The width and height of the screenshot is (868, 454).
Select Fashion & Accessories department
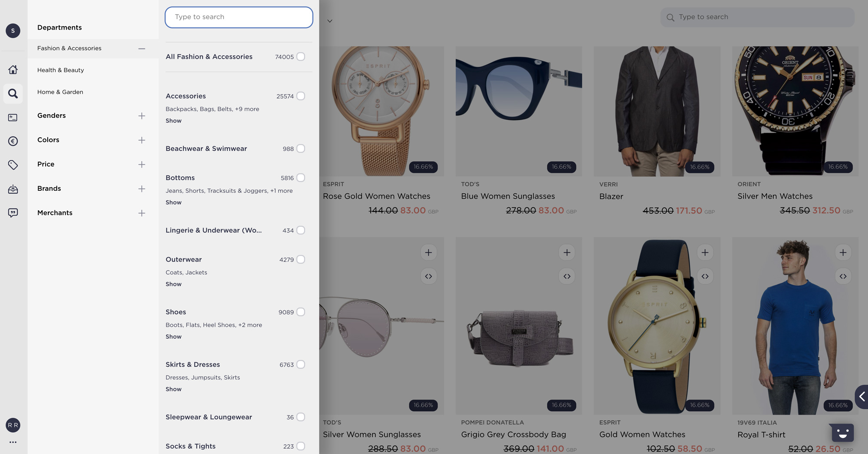coord(69,48)
